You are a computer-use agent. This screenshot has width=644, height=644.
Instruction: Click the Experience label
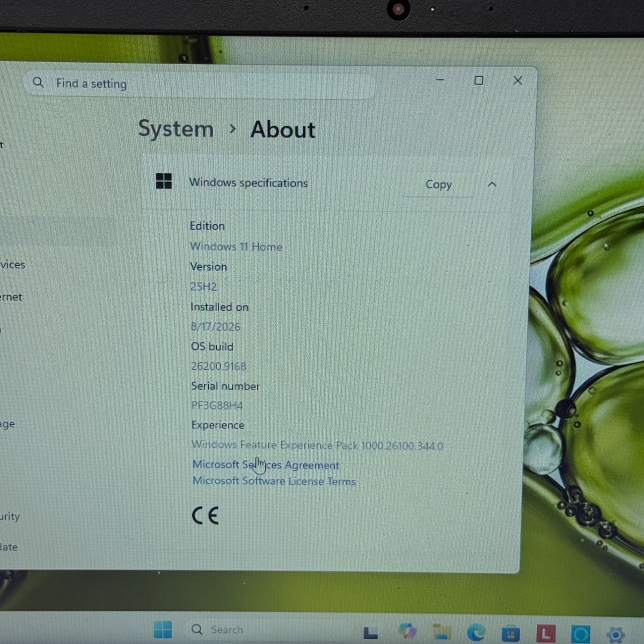tap(218, 425)
